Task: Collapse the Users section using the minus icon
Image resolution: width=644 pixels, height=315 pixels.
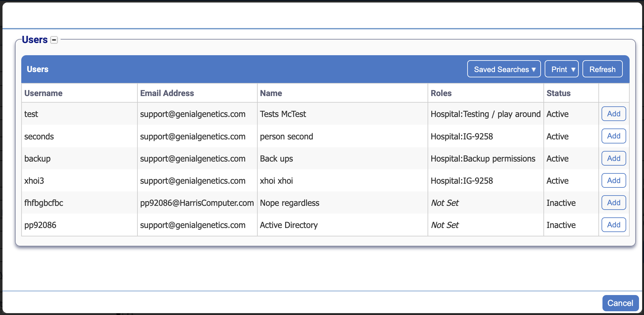Action: coord(54,40)
